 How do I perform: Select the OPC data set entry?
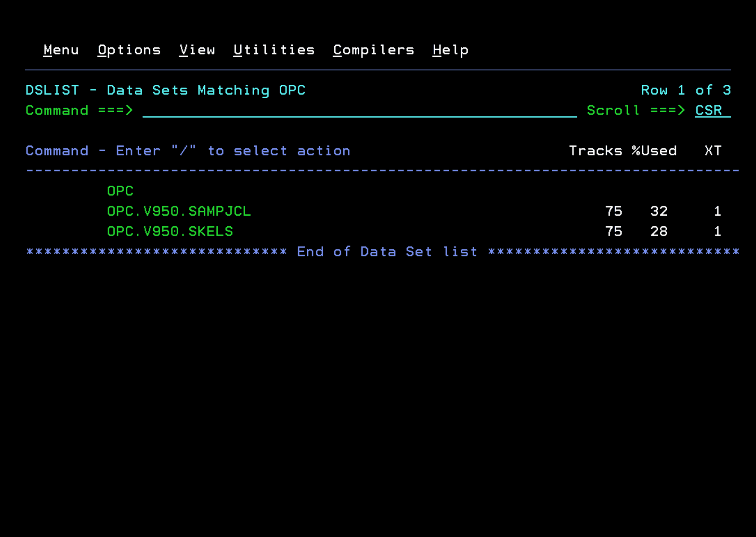[x=120, y=191]
